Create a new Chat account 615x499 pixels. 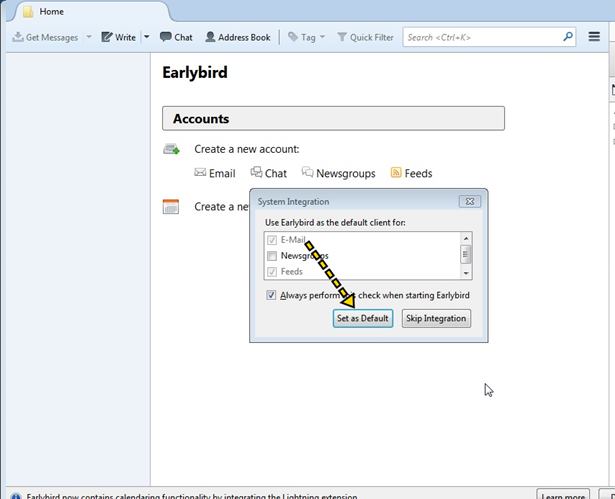[x=269, y=173]
